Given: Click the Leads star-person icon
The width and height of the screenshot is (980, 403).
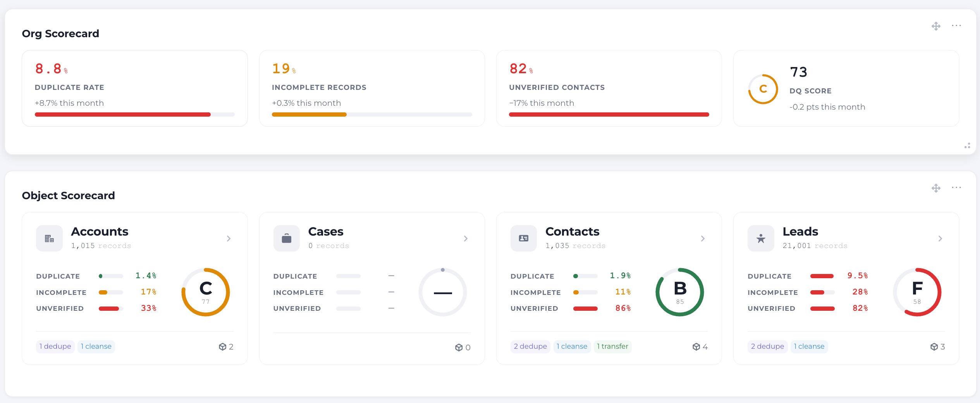Looking at the screenshot, I should [761, 238].
